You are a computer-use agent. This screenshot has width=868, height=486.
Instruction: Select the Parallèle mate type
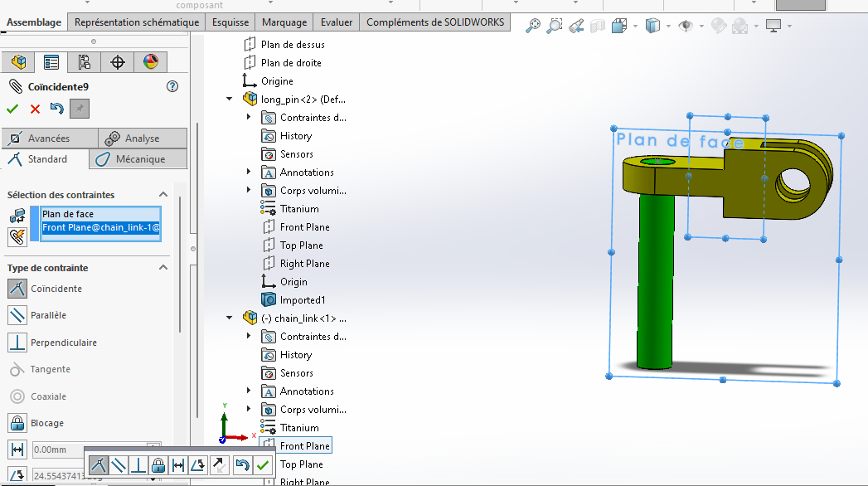tap(17, 315)
